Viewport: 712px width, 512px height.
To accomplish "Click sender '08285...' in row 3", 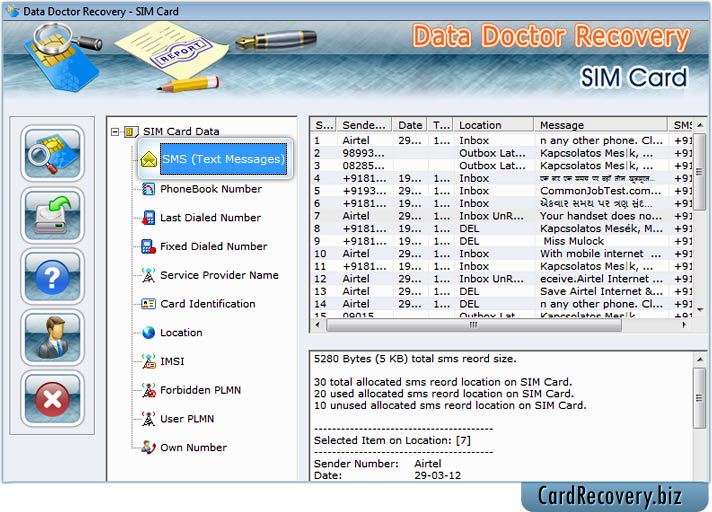I will pos(363,166).
